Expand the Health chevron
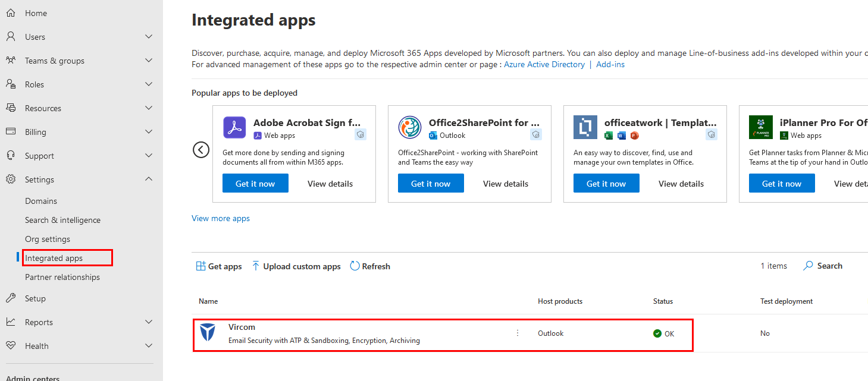The height and width of the screenshot is (381, 868). [x=149, y=346]
